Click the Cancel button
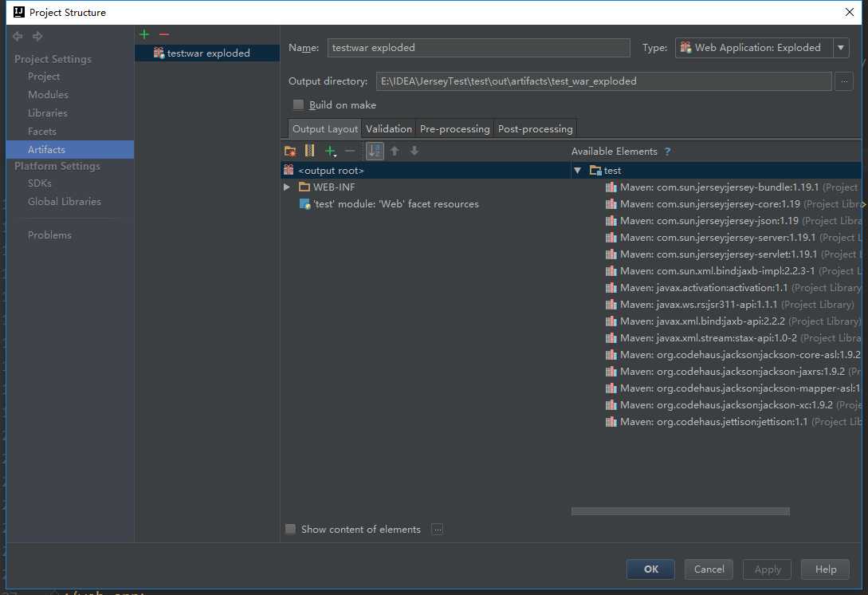The height and width of the screenshot is (595, 868). pyautogui.click(x=709, y=569)
